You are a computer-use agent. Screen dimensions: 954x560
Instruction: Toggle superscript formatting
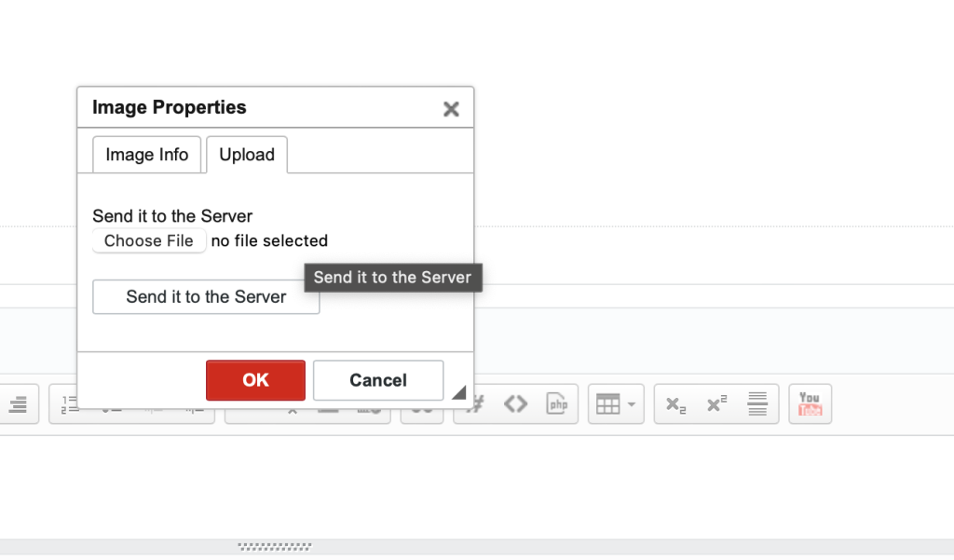716,404
